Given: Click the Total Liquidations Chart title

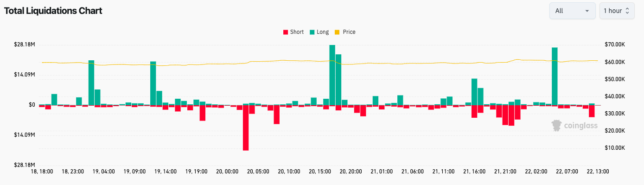Looking at the screenshot, I should [53, 11].
